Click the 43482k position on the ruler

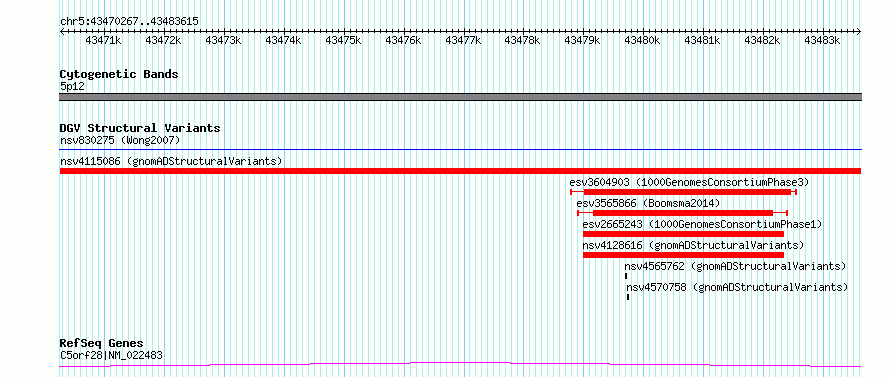pos(763,40)
